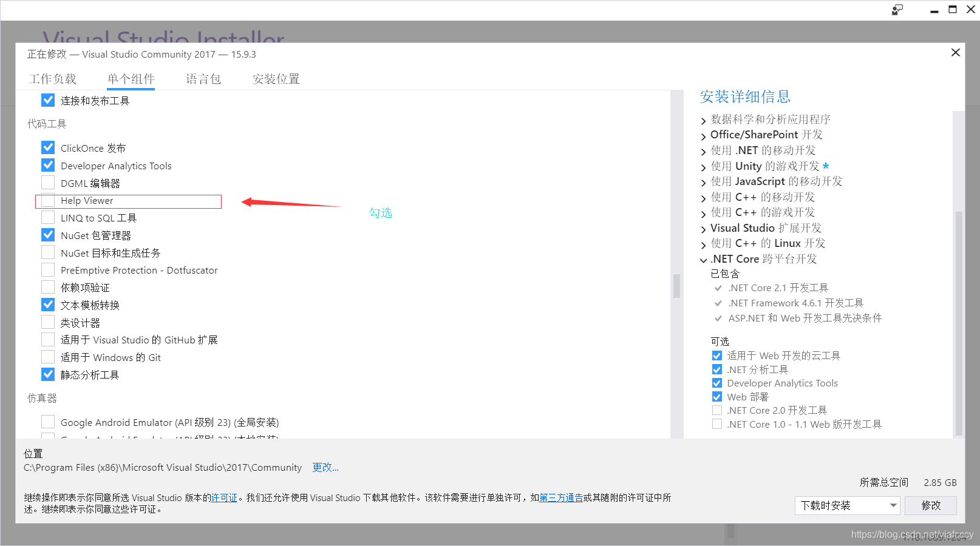Screen dimensions: 980x546
Task: Check 适用于 Windows 的 Git checkbox
Action: [48, 357]
